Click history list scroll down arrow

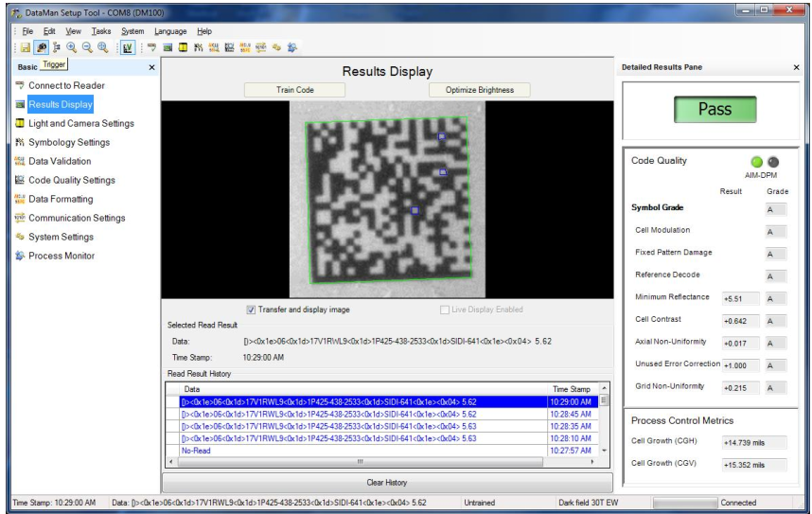tap(604, 451)
